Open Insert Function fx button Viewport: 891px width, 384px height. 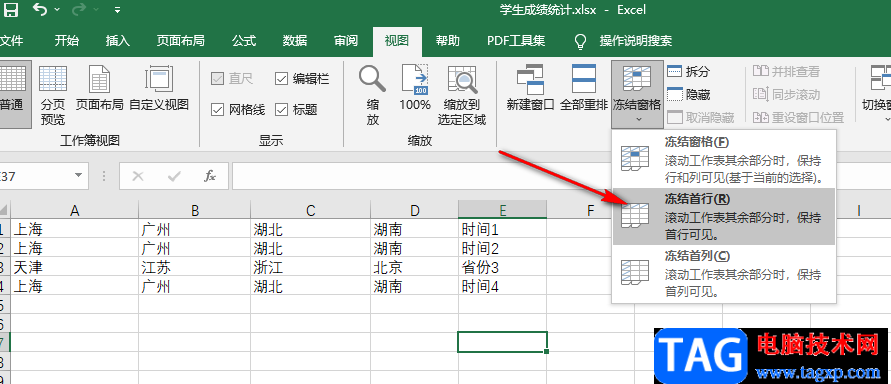tap(210, 176)
